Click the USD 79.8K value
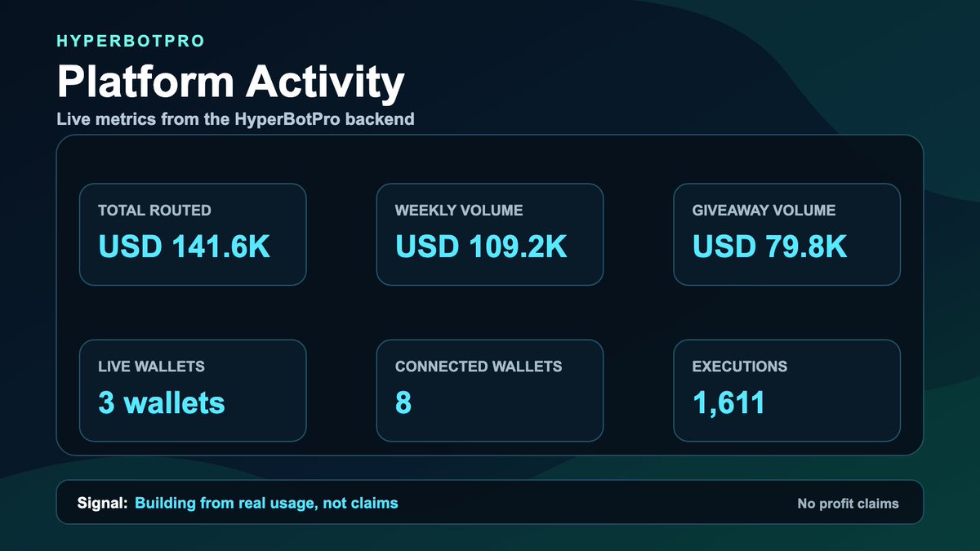The width and height of the screenshot is (980, 551). tap(770, 247)
